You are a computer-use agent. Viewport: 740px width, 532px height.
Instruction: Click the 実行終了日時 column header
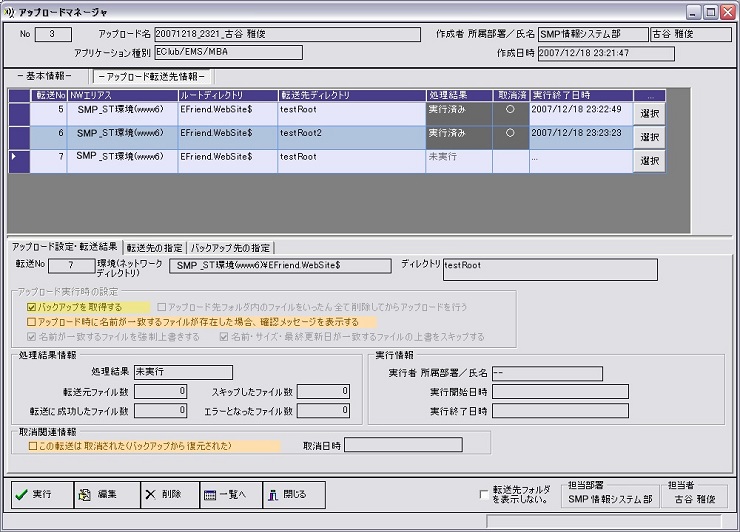click(581, 95)
